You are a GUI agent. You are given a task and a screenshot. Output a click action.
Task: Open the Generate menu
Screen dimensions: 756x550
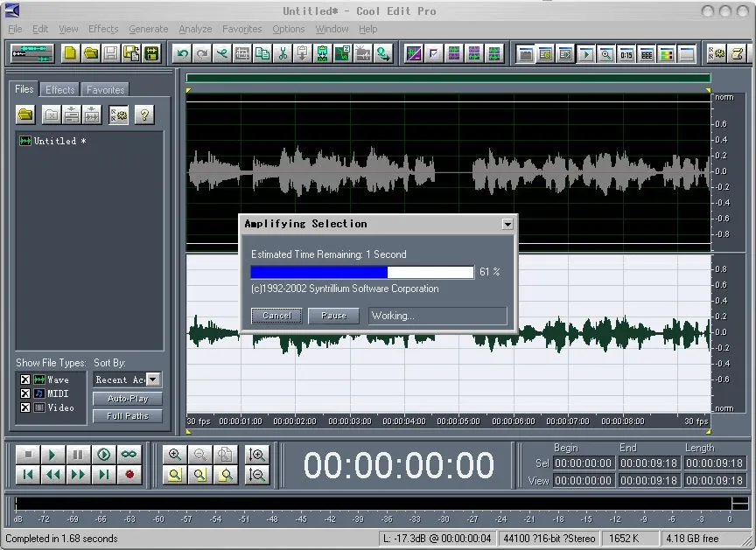tap(149, 29)
